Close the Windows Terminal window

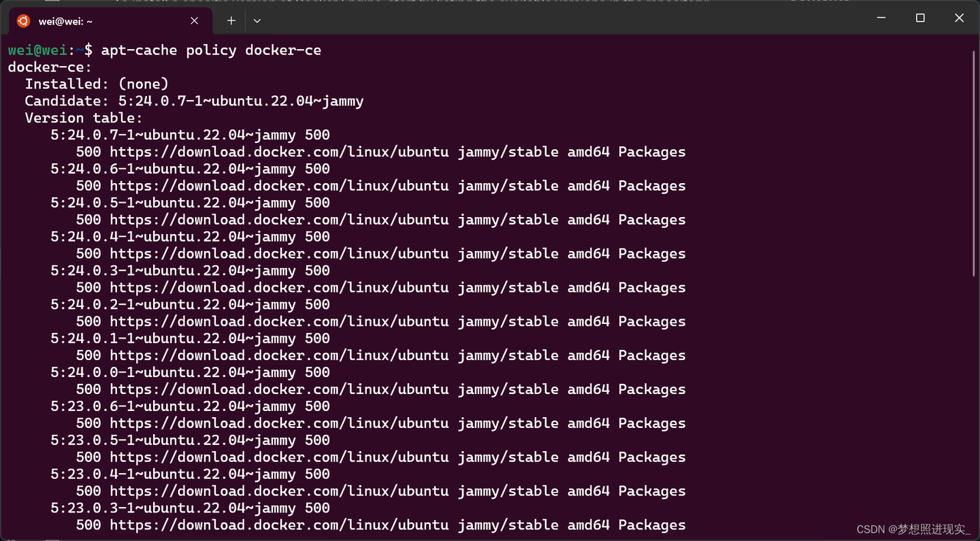click(960, 18)
